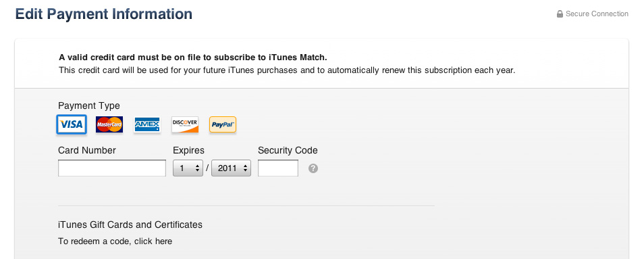
Task: Pick Discover as the payment type
Action: (185, 124)
